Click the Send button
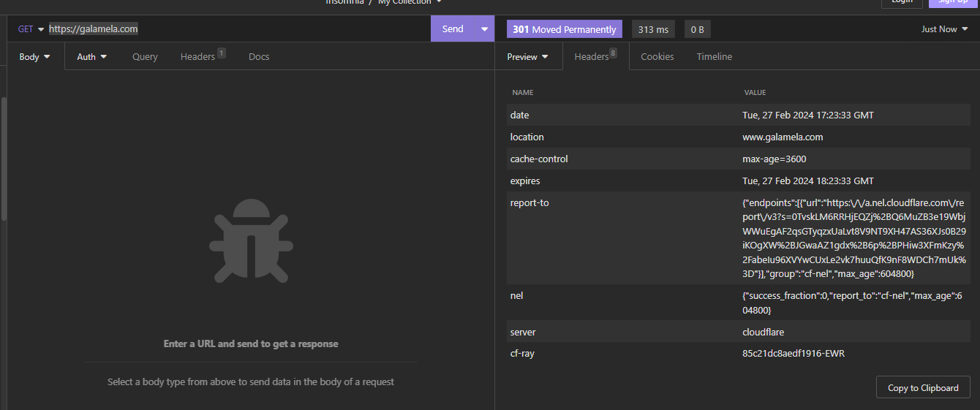 pos(453,29)
